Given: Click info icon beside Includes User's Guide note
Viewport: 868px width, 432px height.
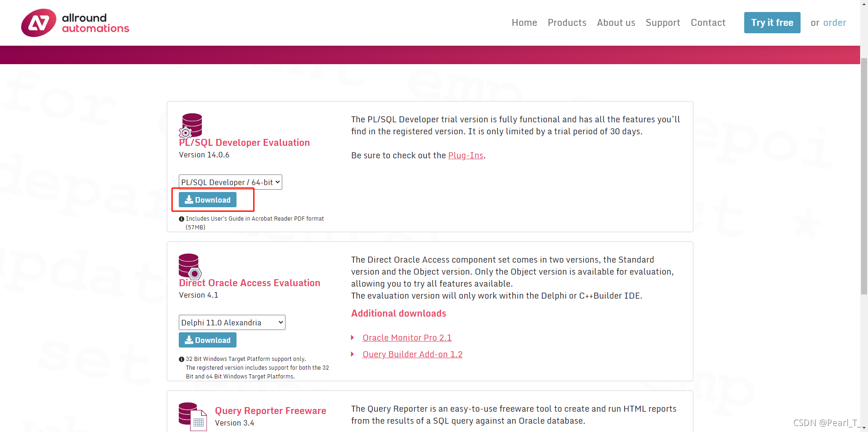Looking at the screenshot, I should tap(182, 219).
